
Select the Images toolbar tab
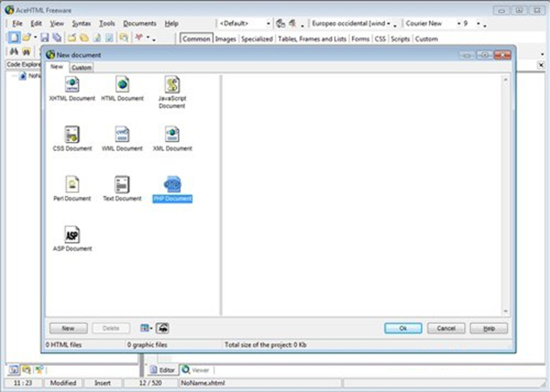click(x=225, y=39)
